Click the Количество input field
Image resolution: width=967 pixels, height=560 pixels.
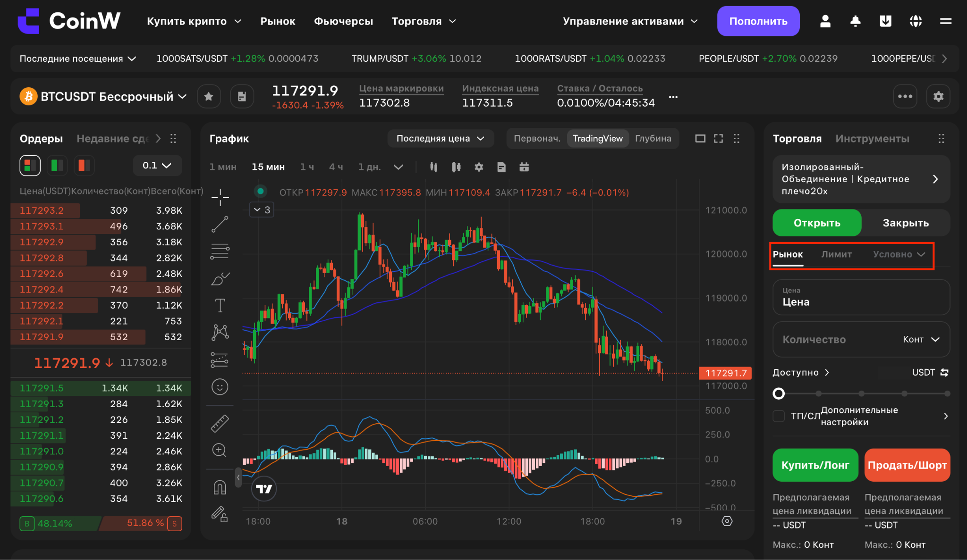coord(861,340)
